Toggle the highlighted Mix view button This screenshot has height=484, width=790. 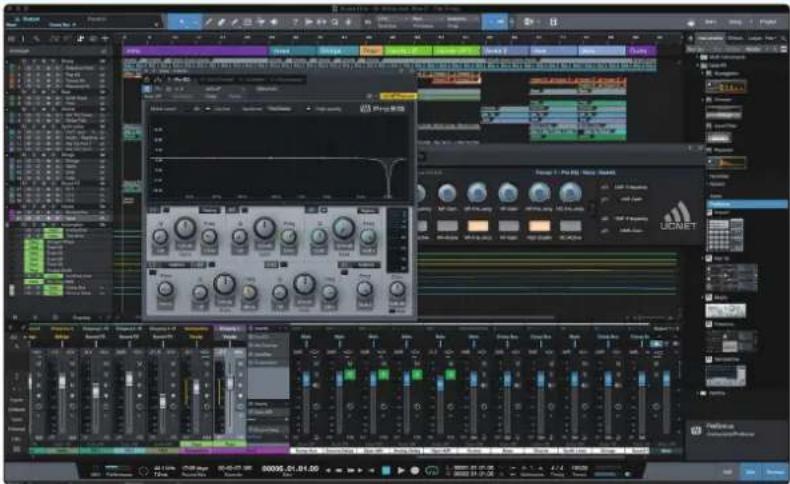pyautogui.click(x=750, y=472)
